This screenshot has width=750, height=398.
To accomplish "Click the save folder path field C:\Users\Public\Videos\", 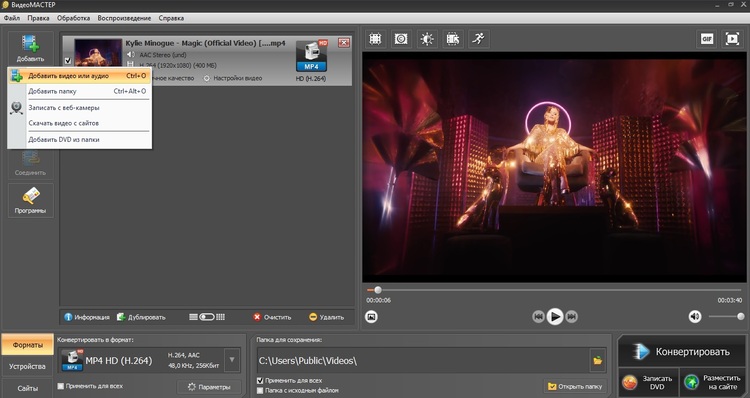I will coord(423,361).
